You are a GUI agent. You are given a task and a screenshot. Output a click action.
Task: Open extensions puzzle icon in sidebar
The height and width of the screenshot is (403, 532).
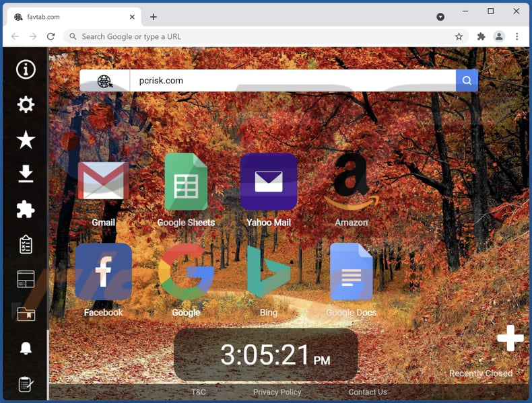click(26, 209)
